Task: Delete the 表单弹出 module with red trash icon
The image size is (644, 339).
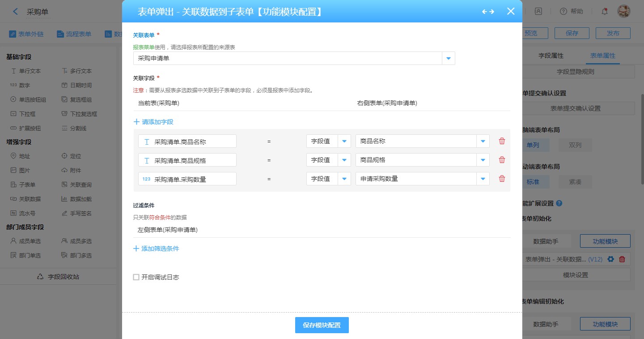Action: point(622,259)
